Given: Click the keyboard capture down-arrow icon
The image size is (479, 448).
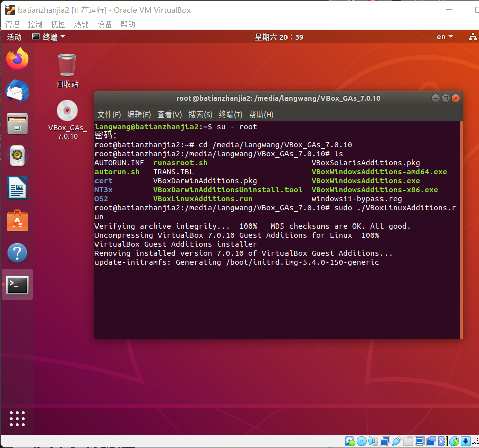Looking at the screenshot, I should (x=465, y=441).
